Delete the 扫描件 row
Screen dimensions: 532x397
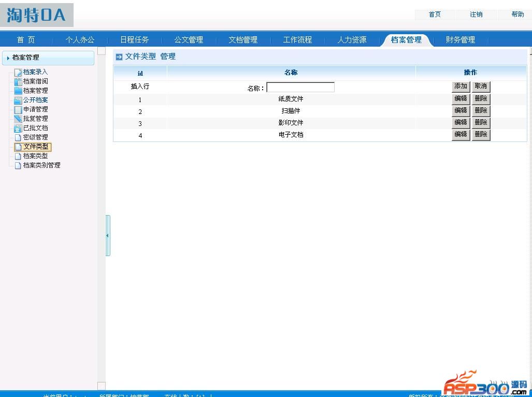(481, 110)
